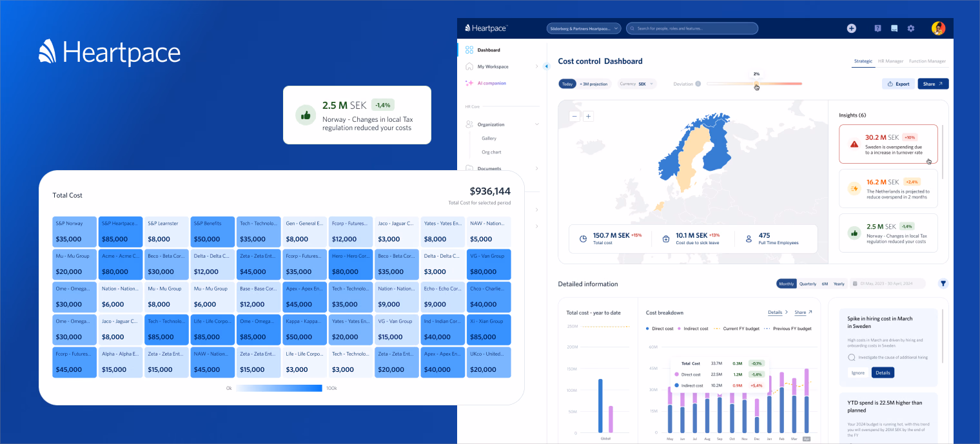The height and width of the screenshot is (444, 980).
Task: Click the lightning icon on Netherlands insight
Action: point(854,189)
